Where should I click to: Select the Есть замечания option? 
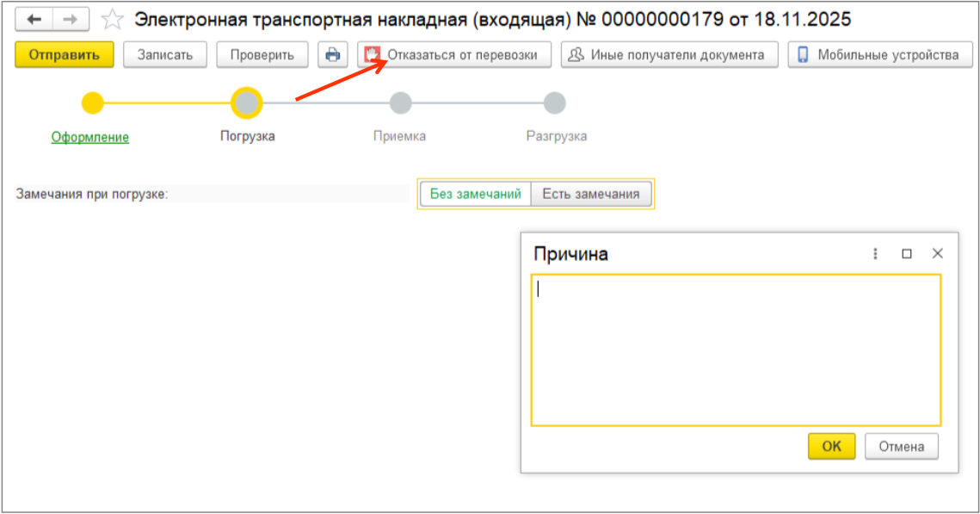point(591,194)
